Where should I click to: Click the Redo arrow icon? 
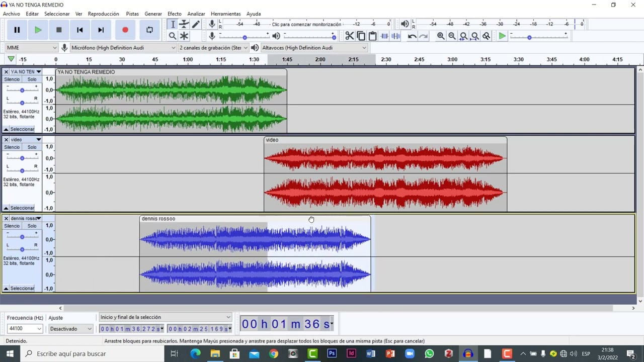(424, 36)
